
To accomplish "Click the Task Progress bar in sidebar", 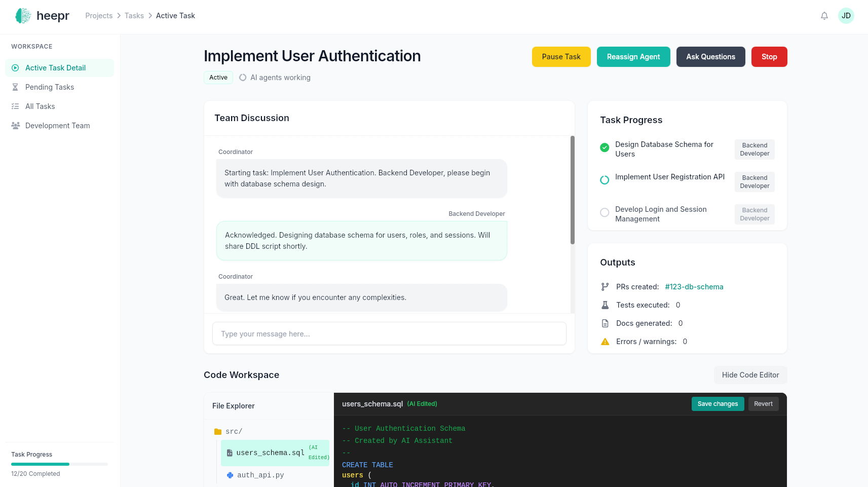I will tap(59, 464).
